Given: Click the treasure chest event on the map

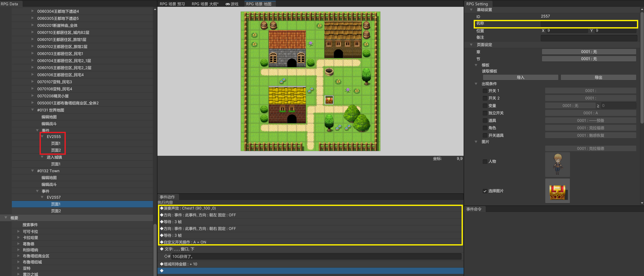Looking at the screenshot, I should [329, 100].
